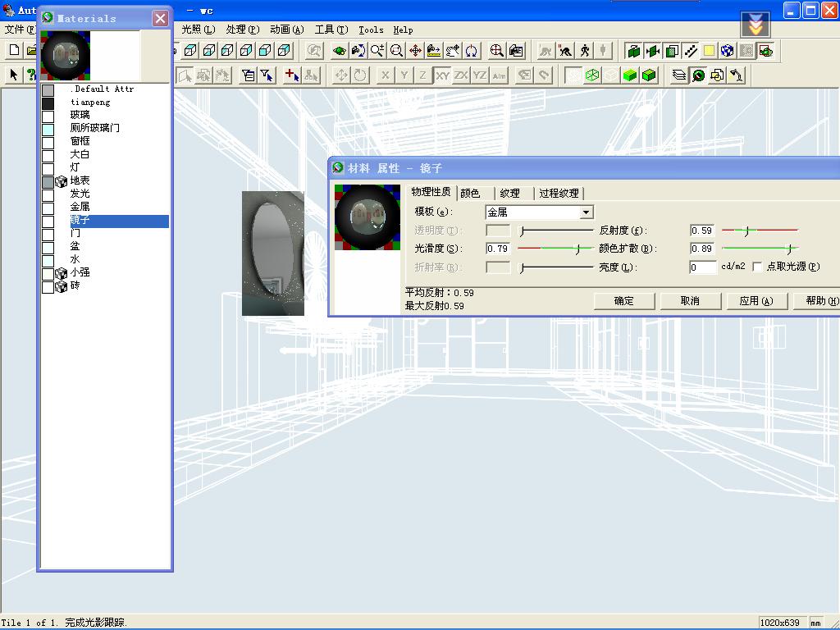Click the blue globe render icon
The width and height of the screenshot is (840, 630).
coord(728,51)
